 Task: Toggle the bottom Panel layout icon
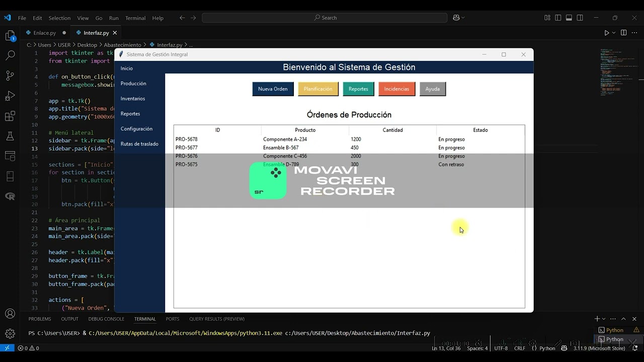click(569, 18)
